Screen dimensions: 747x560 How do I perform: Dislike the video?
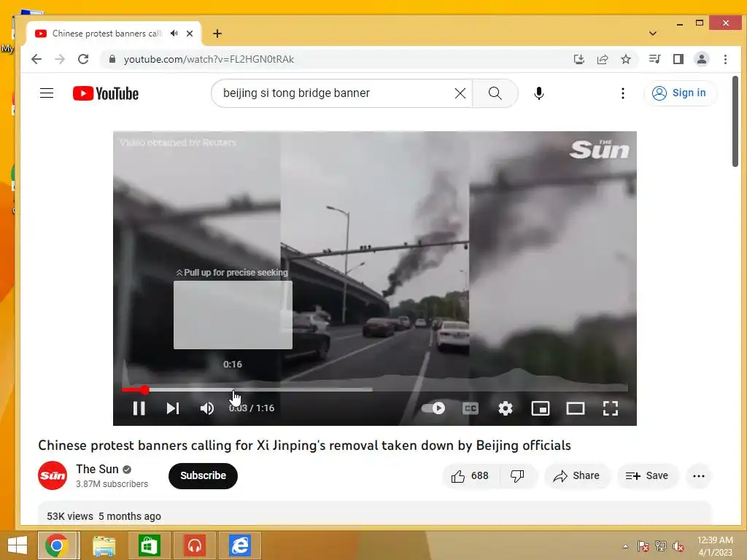[517, 475]
